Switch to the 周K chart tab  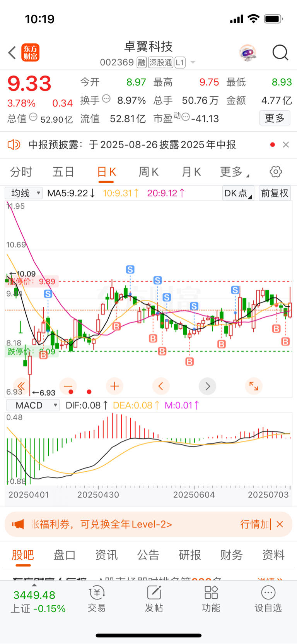(149, 172)
